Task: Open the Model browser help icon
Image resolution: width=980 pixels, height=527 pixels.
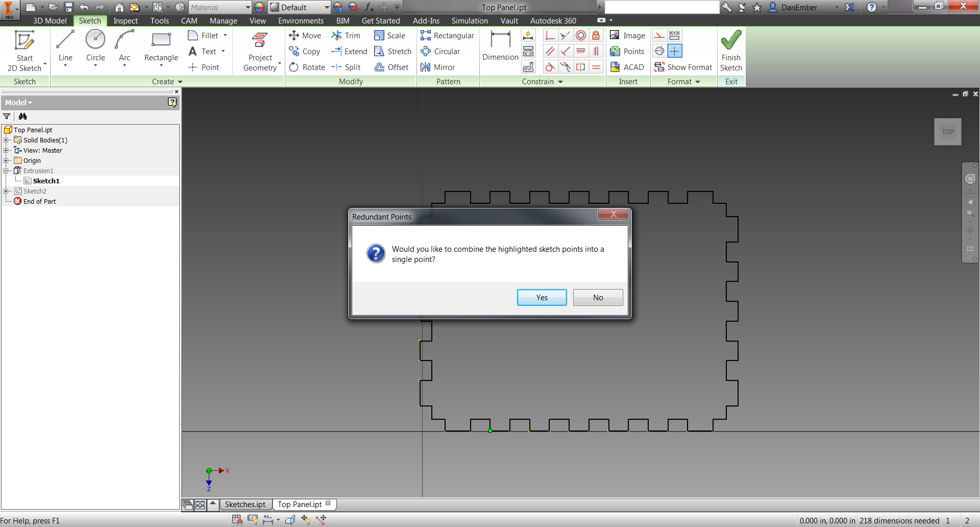Action: [x=172, y=102]
